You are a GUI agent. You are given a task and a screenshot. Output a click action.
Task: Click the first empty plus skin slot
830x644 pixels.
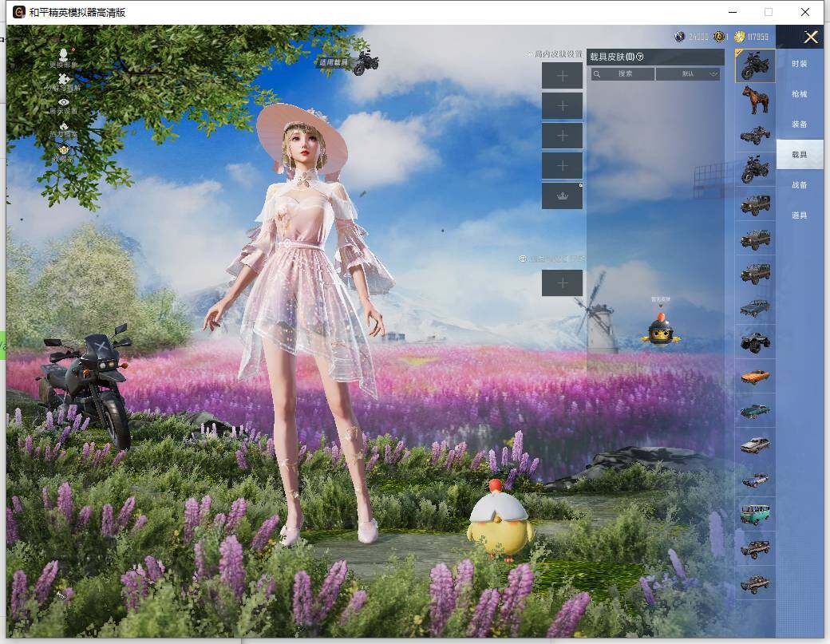pos(562,76)
